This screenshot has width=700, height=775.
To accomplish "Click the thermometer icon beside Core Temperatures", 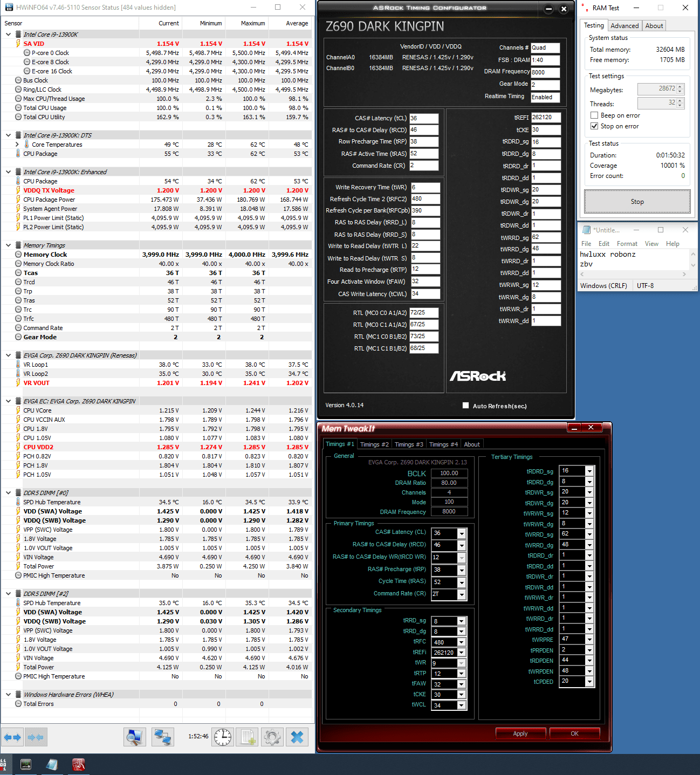I will pyautogui.click(x=26, y=145).
